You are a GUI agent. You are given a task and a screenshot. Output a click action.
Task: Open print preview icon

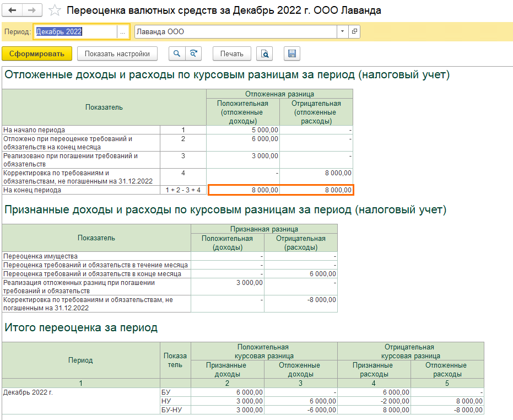coord(264,53)
